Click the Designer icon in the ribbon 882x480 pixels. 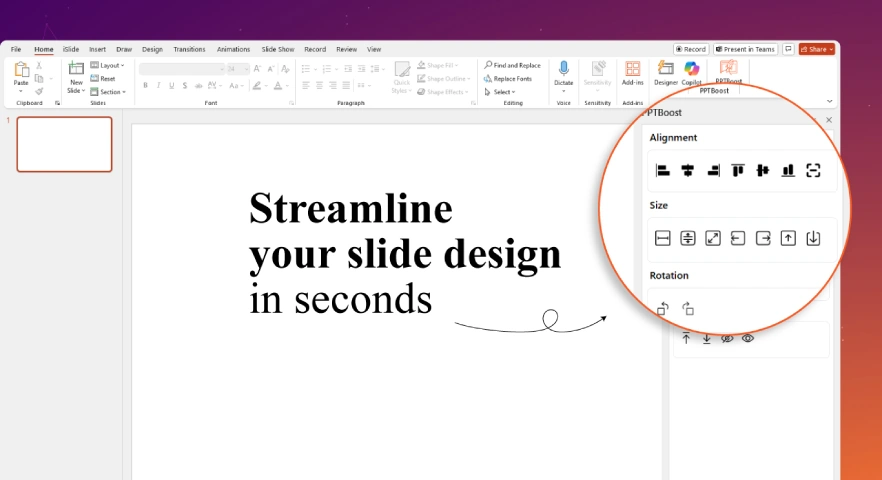pos(665,73)
